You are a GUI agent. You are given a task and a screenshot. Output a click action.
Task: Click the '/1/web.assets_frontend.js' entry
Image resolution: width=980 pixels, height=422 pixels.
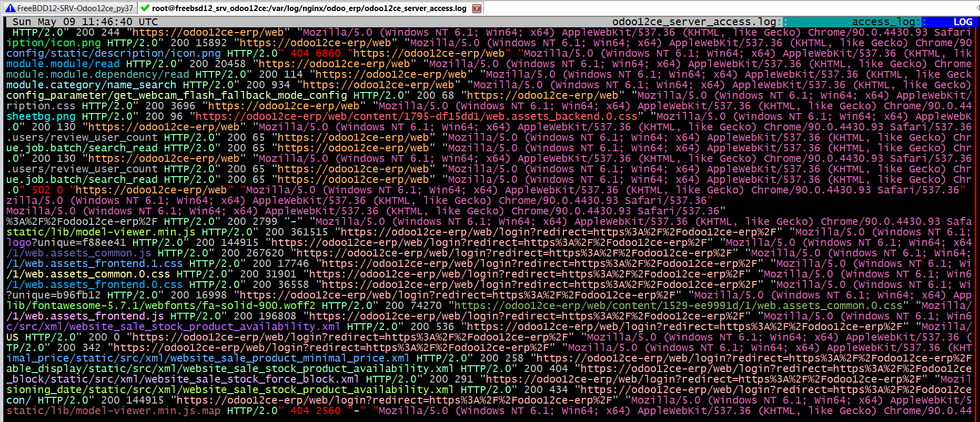[85, 316]
